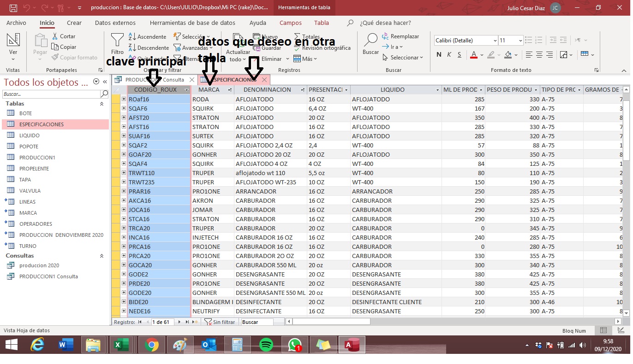Click the Totales sigma icon
Screen dimensions: 633x364
click(297, 37)
